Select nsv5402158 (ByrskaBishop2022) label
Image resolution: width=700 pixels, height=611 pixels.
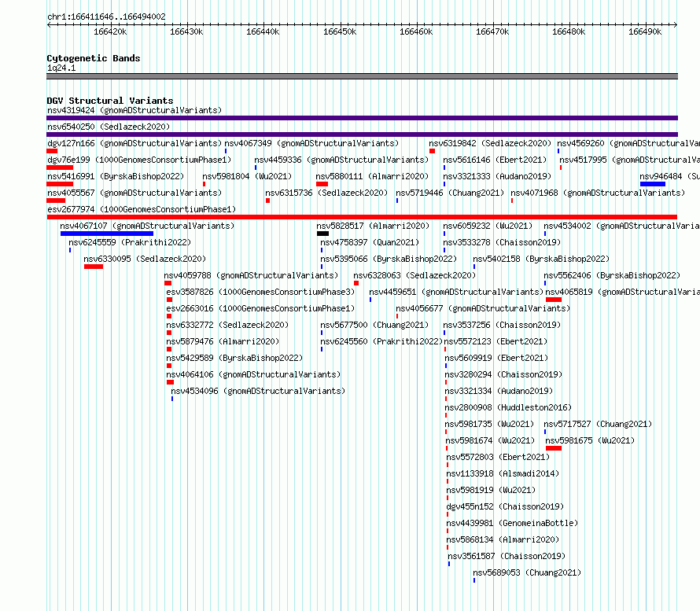pos(541,259)
